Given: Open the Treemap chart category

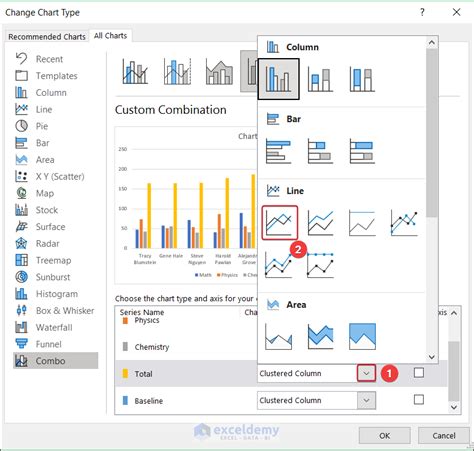Looking at the screenshot, I should tap(56, 260).
